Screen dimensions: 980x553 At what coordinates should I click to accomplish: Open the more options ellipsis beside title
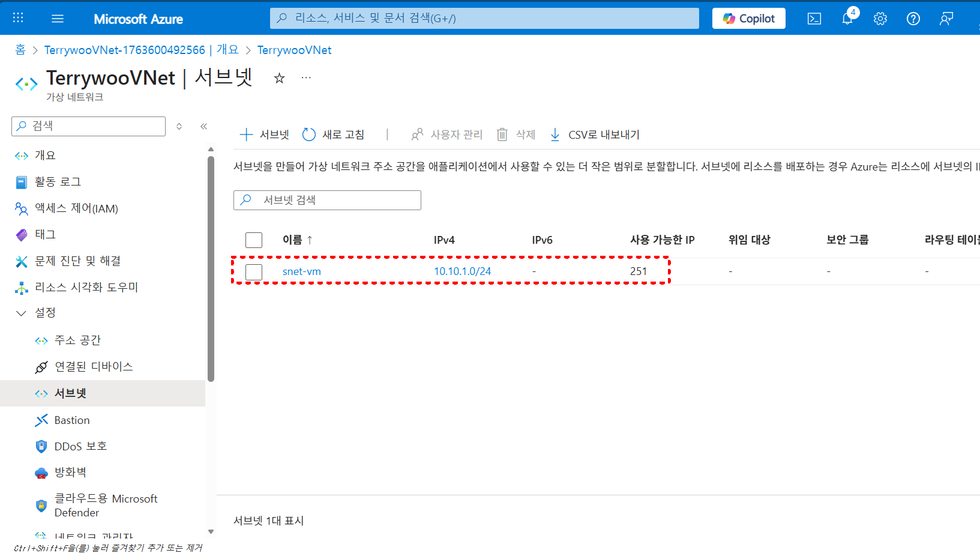click(x=306, y=77)
